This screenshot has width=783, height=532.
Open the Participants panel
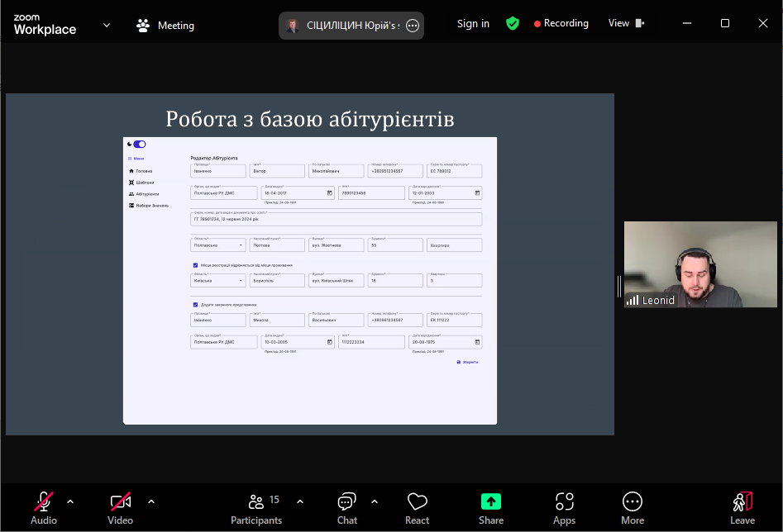(x=256, y=508)
